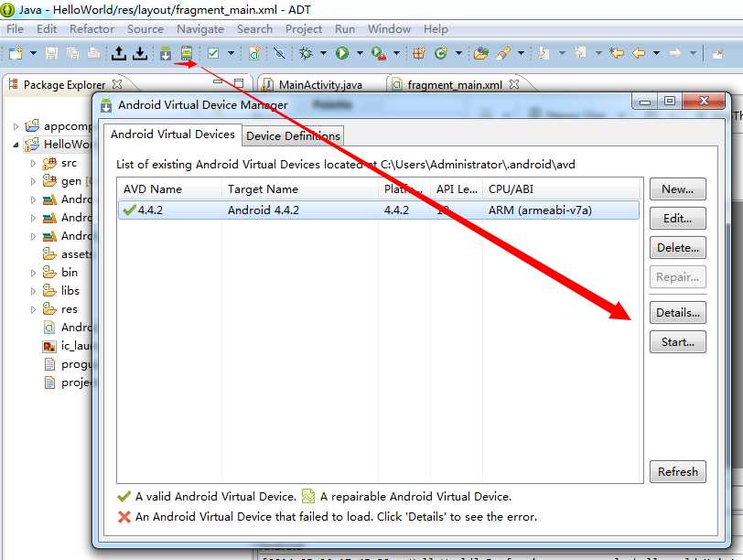Click the Print toolbar icon
This screenshot has width=743, height=560.
point(94,53)
